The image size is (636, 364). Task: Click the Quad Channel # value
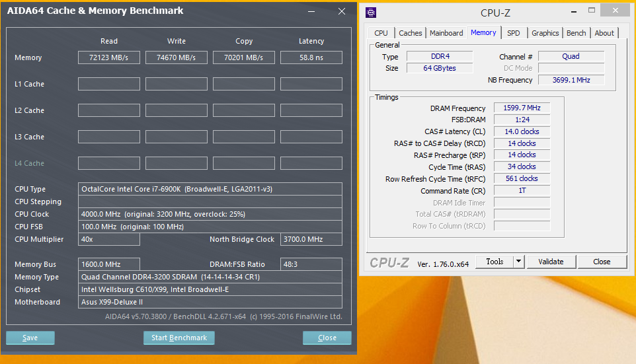[x=571, y=56]
